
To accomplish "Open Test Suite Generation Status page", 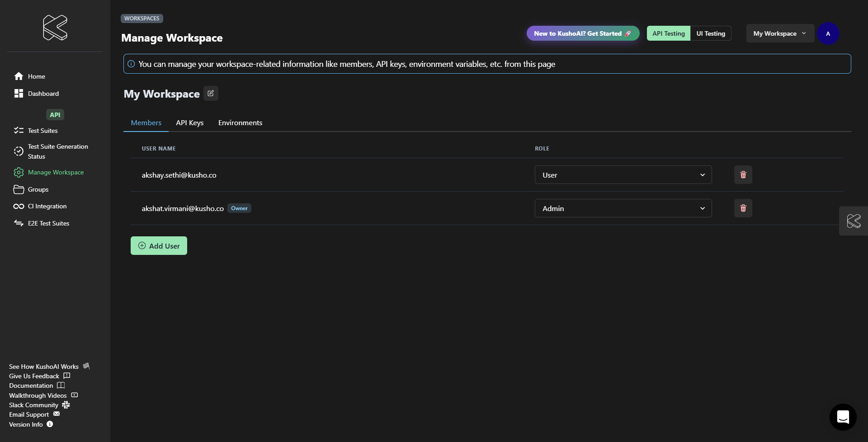I will point(58,151).
